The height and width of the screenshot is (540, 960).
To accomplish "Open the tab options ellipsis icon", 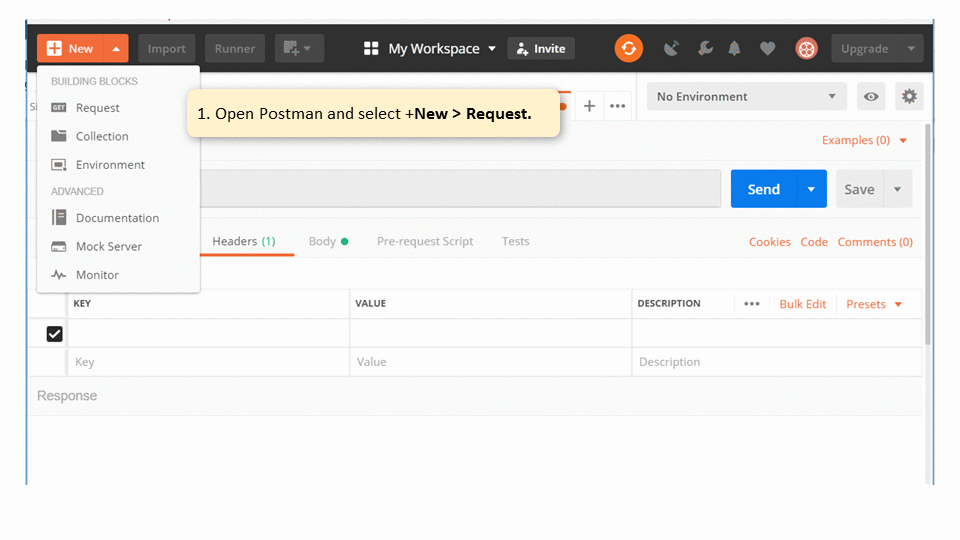I will pos(618,106).
